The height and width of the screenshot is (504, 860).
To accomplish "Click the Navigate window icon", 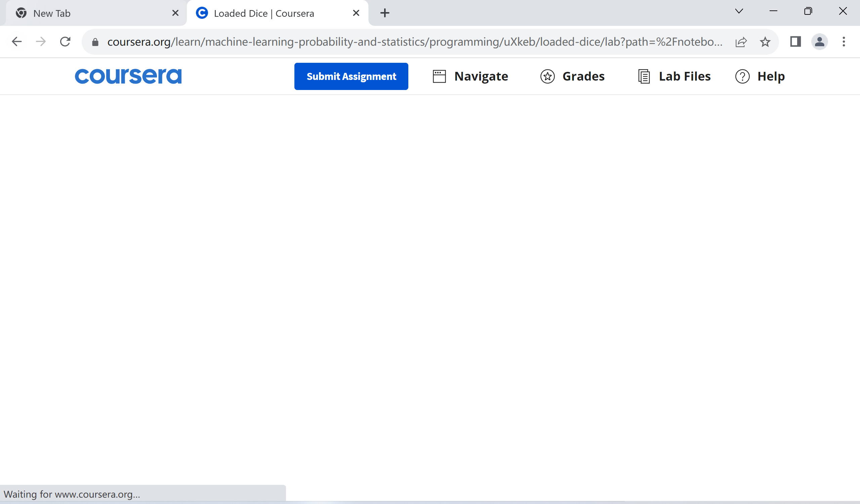I will click(x=439, y=76).
